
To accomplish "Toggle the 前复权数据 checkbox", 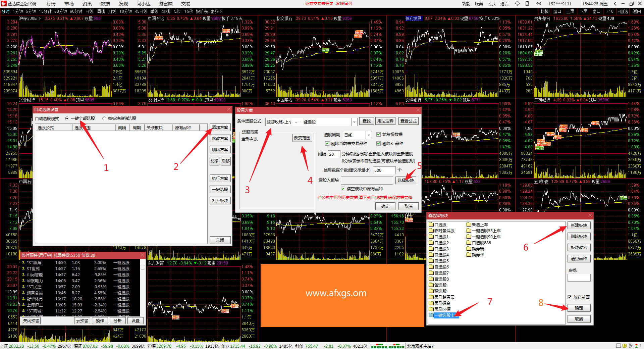I will point(378,135).
